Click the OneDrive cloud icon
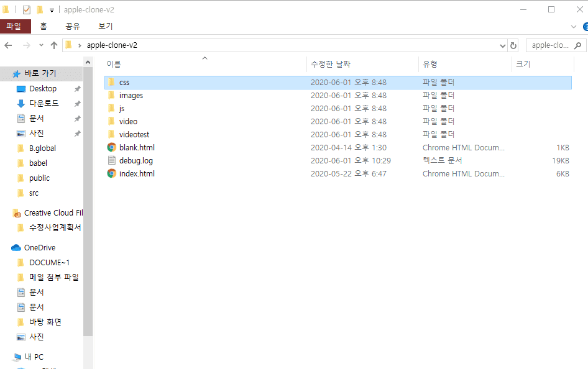Viewport: 588px width, 369px height. point(16,248)
